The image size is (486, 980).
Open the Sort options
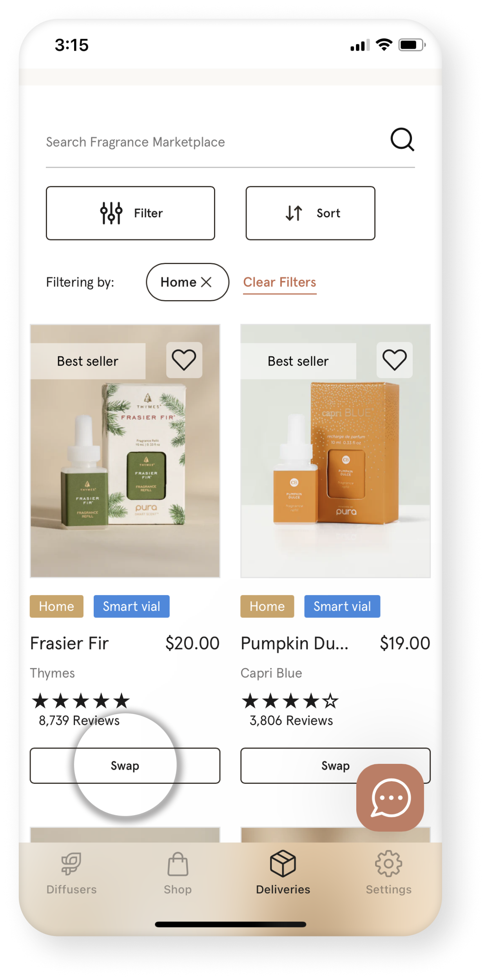[x=310, y=213]
